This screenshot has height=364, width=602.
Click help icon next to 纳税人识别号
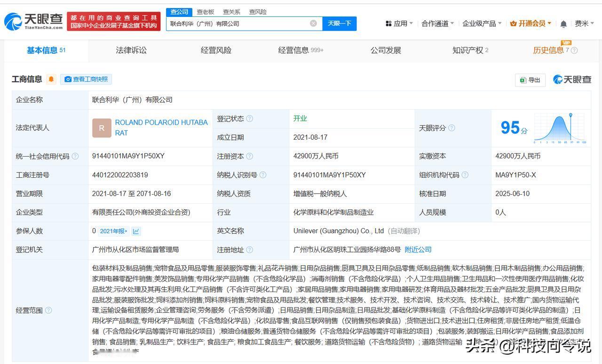[263, 175]
